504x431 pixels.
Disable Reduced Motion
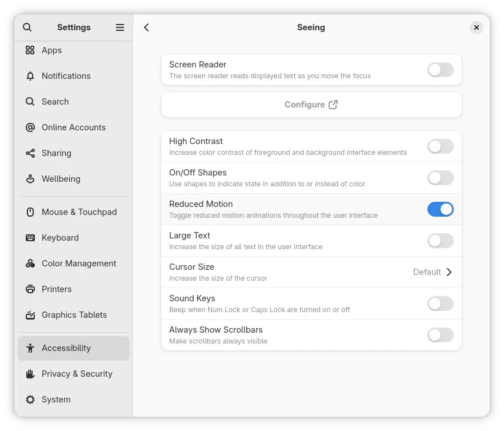pyautogui.click(x=440, y=209)
